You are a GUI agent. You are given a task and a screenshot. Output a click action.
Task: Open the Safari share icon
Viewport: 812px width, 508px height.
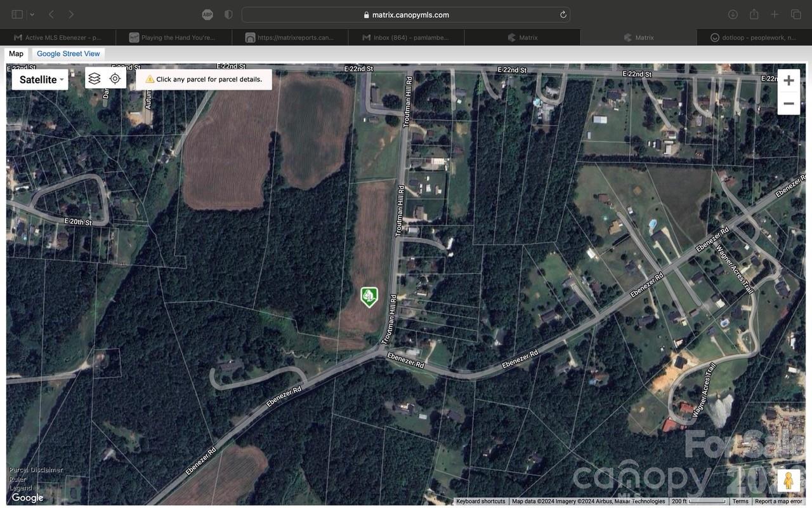click(x=754, y=15)
